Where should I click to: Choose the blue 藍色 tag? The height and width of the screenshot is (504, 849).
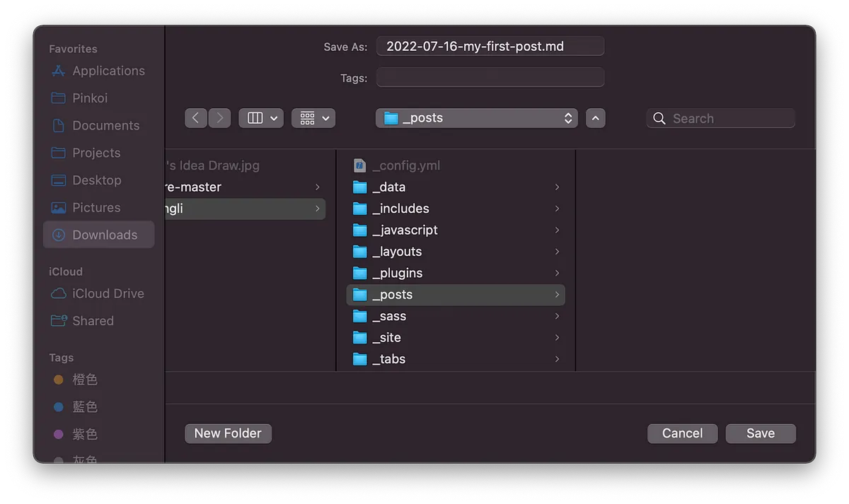pos(84,407)
